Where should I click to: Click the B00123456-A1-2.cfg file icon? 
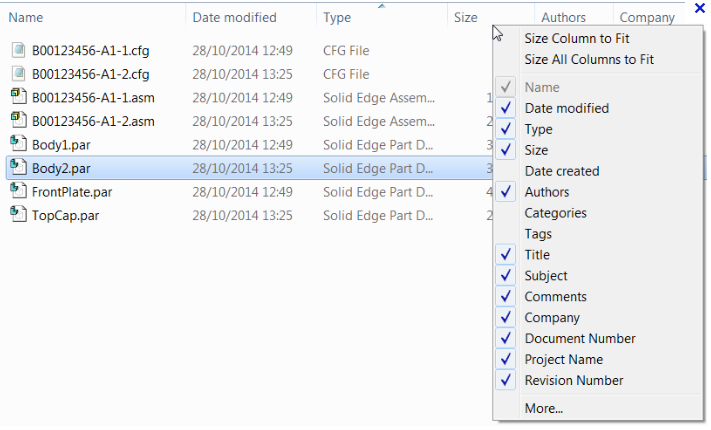tap(19, 73)
